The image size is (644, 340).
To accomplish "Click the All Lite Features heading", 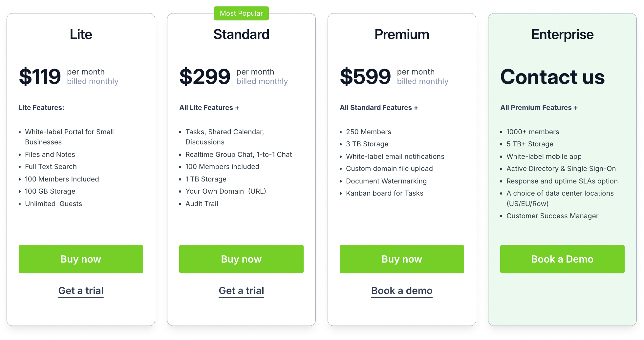I will tap(209, 107).
